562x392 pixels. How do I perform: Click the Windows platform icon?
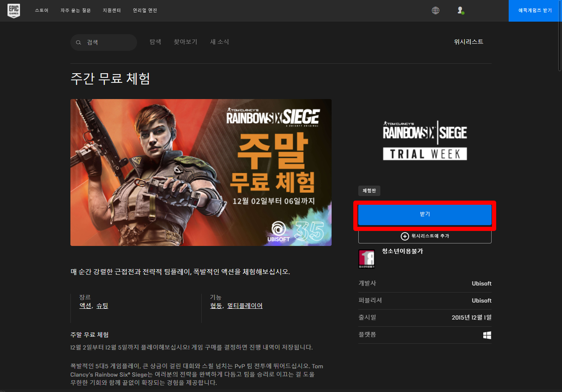click(487, 335)
